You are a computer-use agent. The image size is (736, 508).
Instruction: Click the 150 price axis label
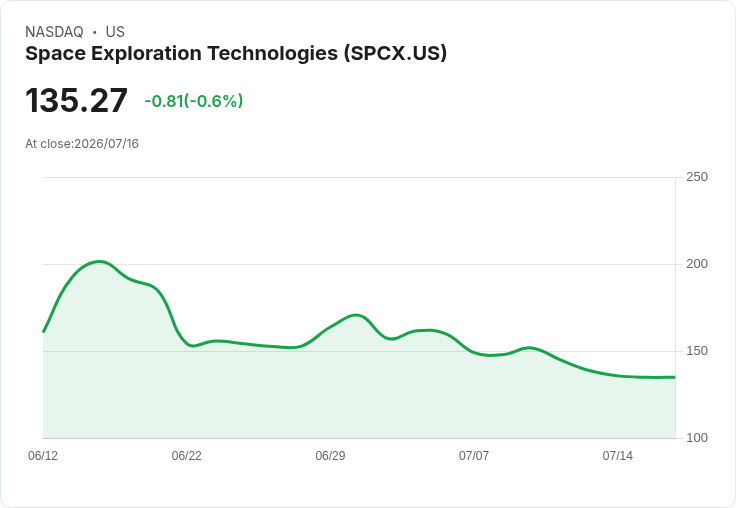pyautogui.click(x=697, y=351)
